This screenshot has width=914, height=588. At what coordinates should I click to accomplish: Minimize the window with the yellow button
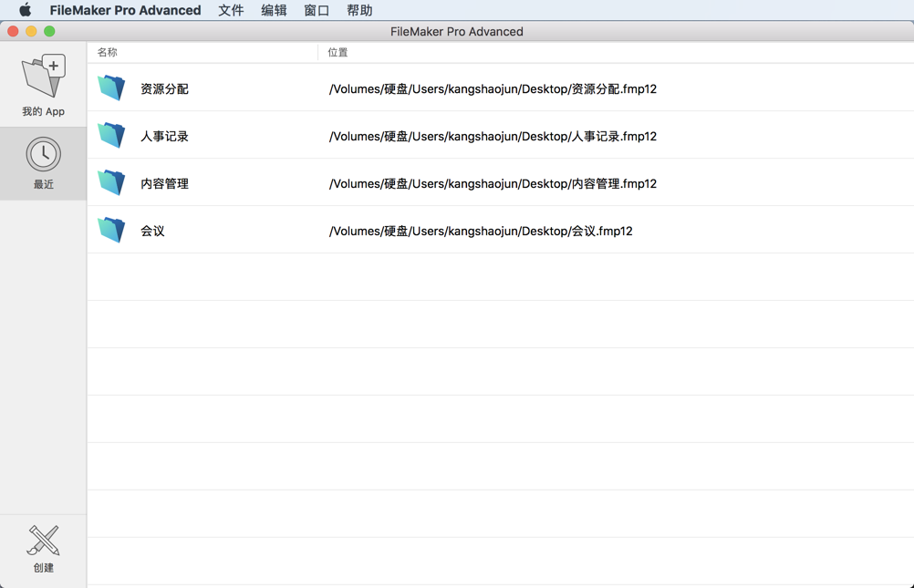coord(32,32)
